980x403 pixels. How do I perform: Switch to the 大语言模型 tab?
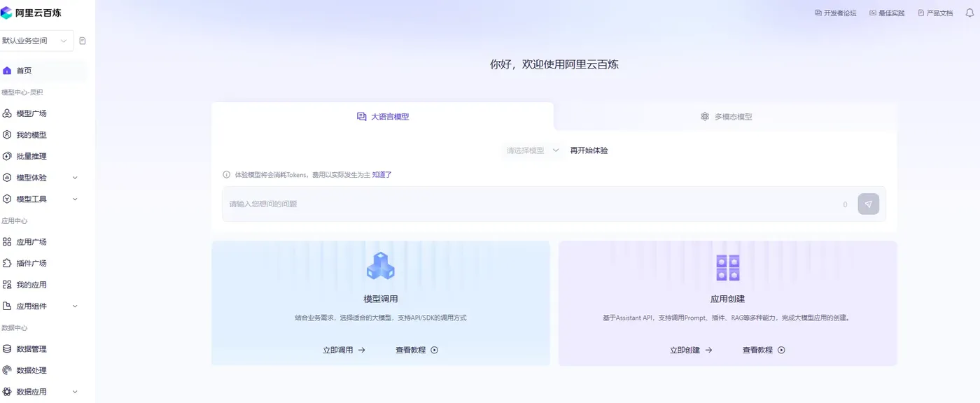382,117
